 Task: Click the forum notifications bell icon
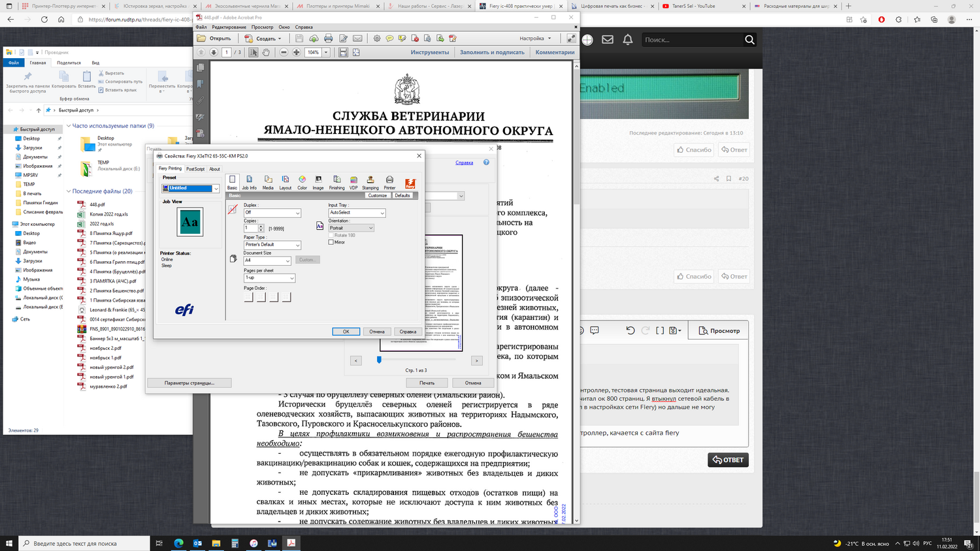coord(628,40)
